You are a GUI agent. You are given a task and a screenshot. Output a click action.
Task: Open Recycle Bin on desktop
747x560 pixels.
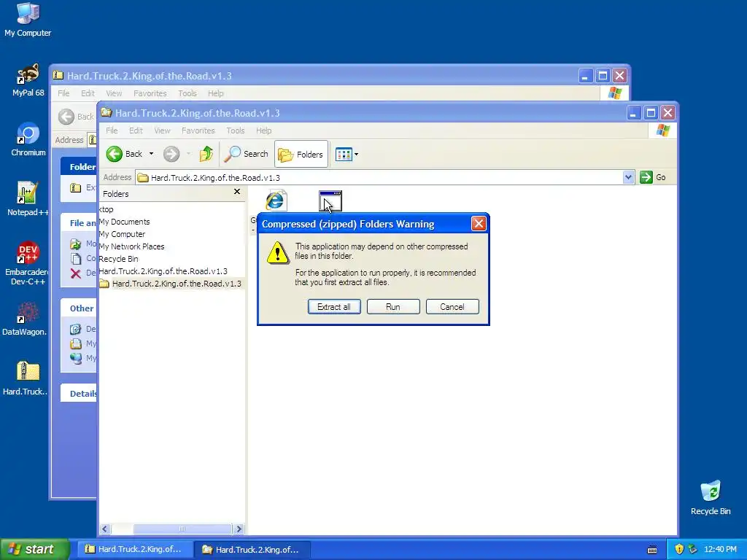[711, 497]
